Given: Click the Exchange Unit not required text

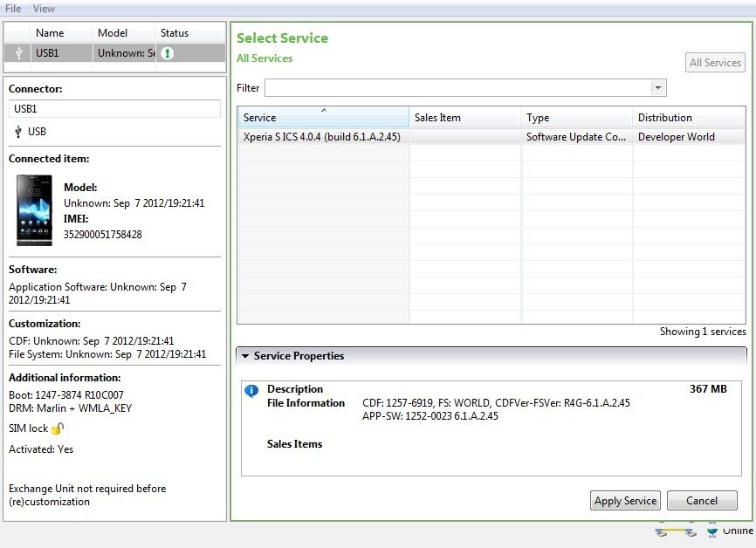Looking at the screenshot, I should tap(87, 495).
